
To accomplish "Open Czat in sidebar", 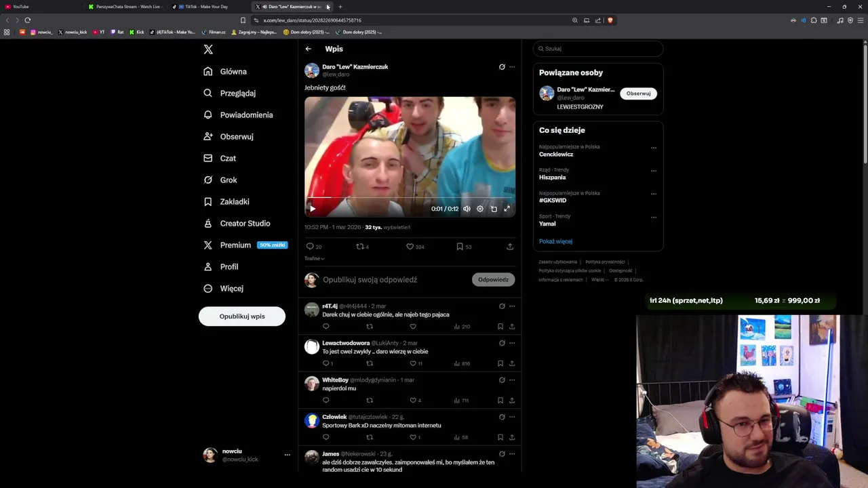I will [x=220, y=158].
